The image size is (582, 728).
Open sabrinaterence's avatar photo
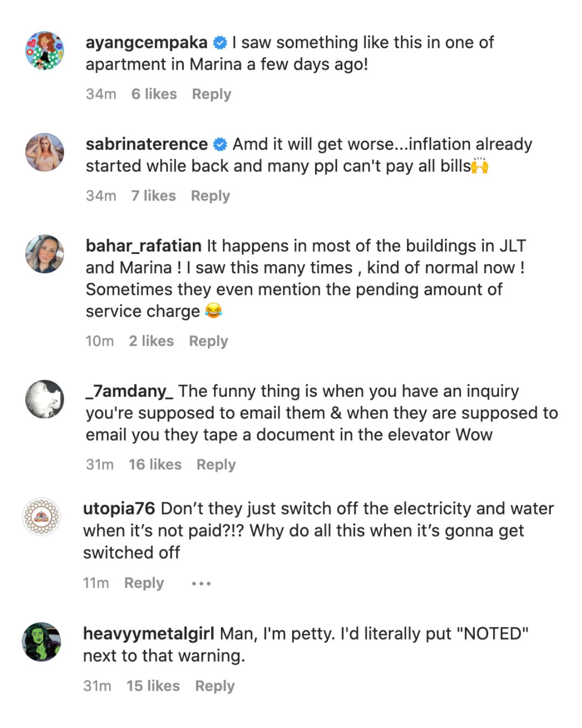(45, 152)
